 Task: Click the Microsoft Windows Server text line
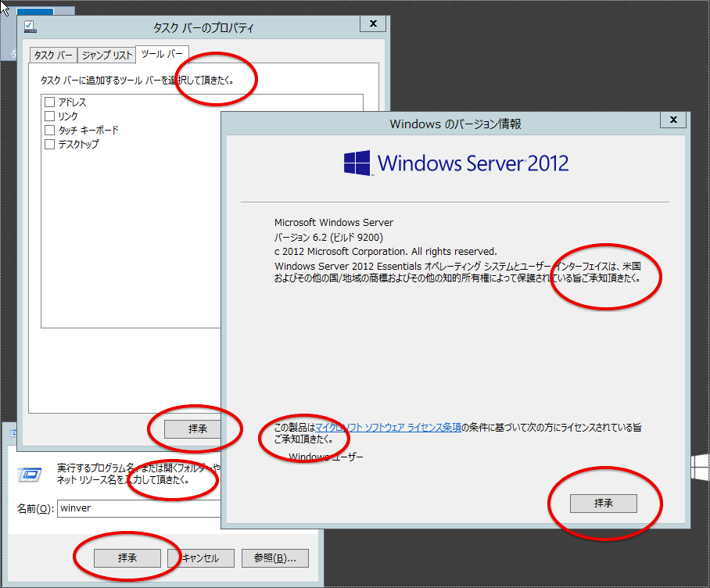tap(334, 222)
